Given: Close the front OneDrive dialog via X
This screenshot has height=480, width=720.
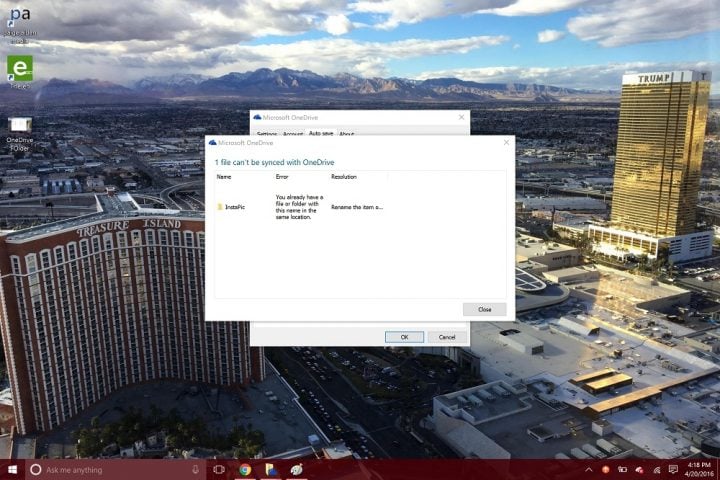Looking at the screenshot, I should tap(506, 143).
